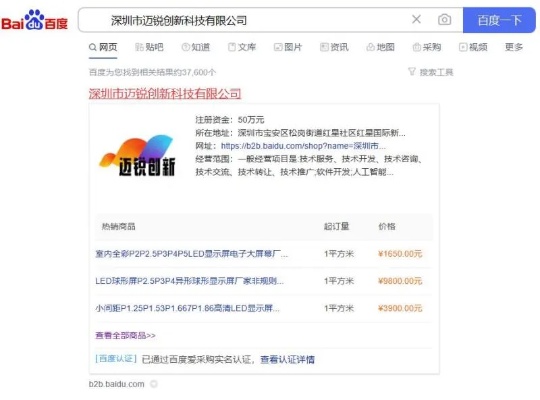Screen dimensions: 540x400
Task: Clear the search box with the X icon
Action: point(416,19)
